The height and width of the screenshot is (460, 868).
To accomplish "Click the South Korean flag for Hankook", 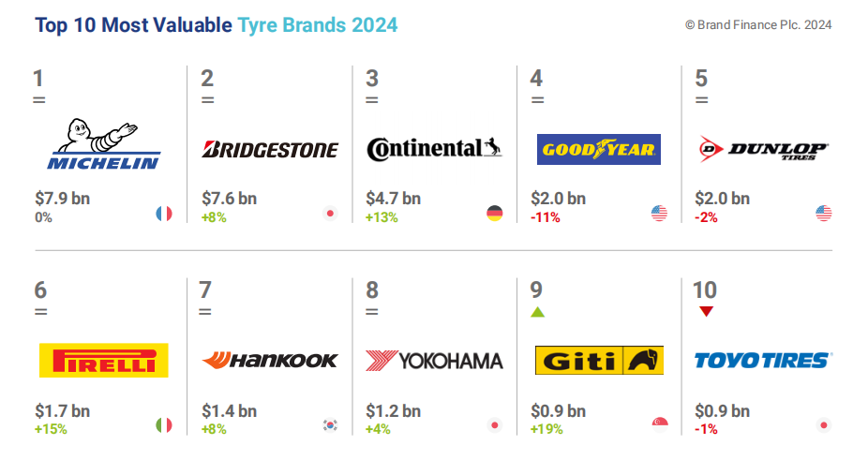I will tap(331, 425).
